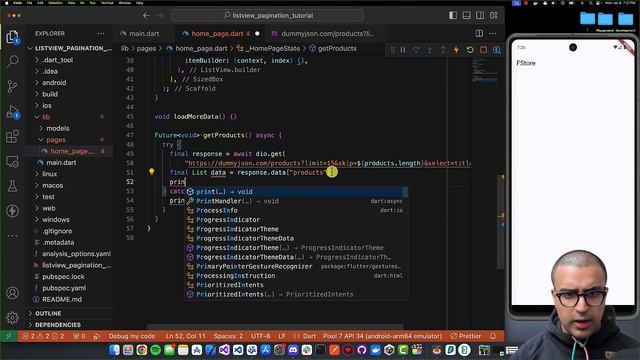640x360 pixels.
Task: Click the Pixel 7 API 34 device selector
Action: (x=382, y=336)
